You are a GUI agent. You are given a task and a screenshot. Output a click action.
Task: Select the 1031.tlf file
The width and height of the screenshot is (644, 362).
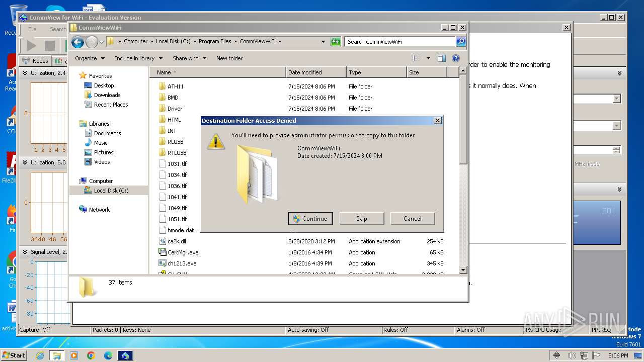click(x=173, y=164)
